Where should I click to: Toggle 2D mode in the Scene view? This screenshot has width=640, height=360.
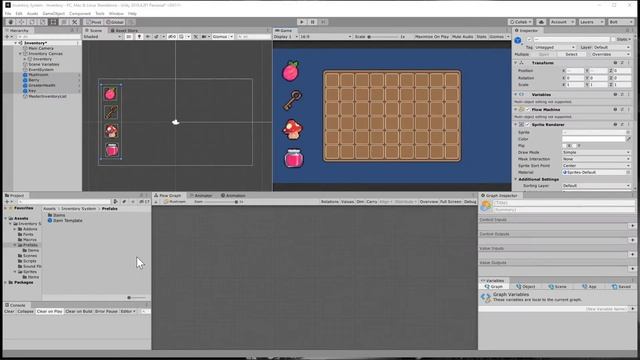128,37
